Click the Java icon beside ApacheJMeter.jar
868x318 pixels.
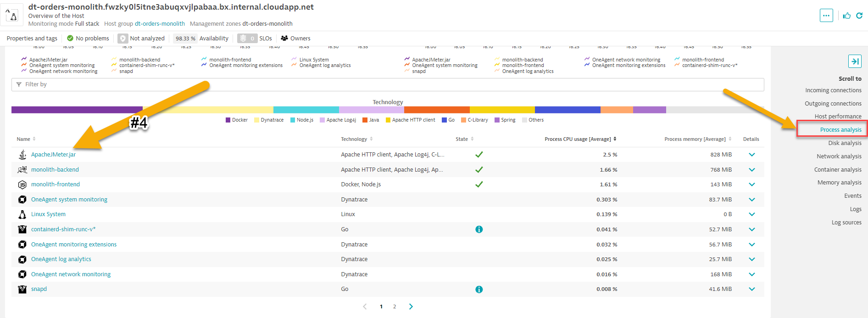coord(22,155)
